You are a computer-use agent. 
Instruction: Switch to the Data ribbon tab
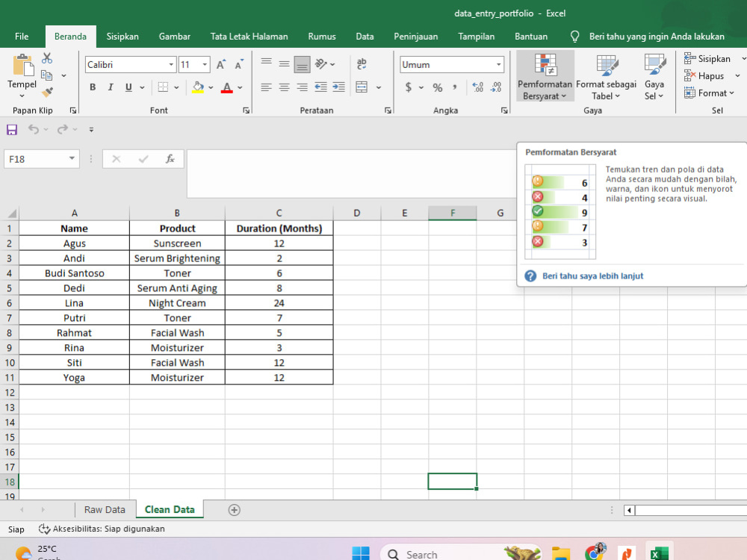(365, 37)
